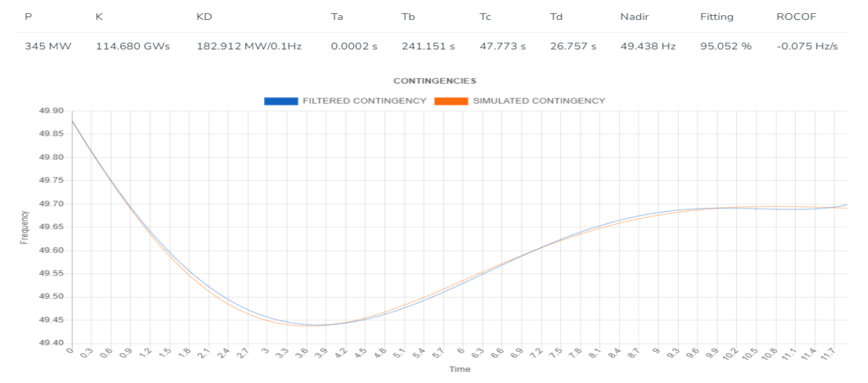Click the blue Filtered Contingency legend swatch

coord(281,101)
